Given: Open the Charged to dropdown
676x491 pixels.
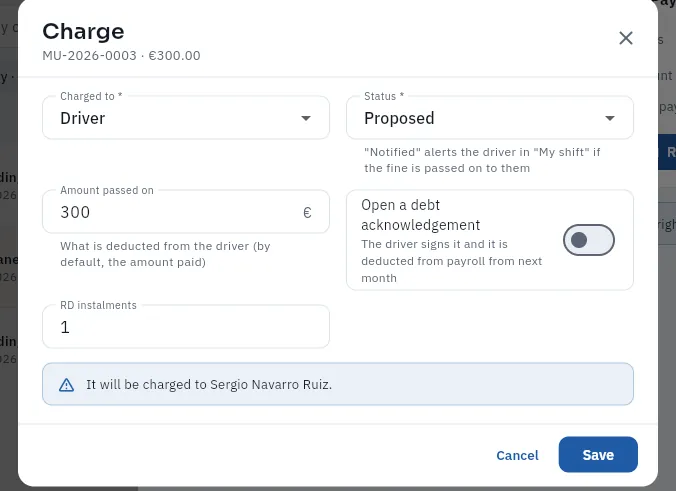Looking at the screenshot, I should coord(186,118).
